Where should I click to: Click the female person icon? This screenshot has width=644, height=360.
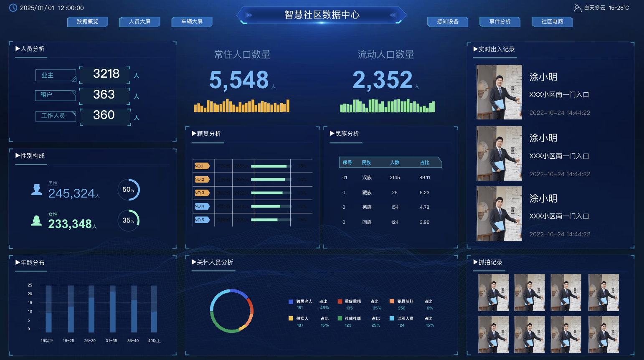point(37,221)
